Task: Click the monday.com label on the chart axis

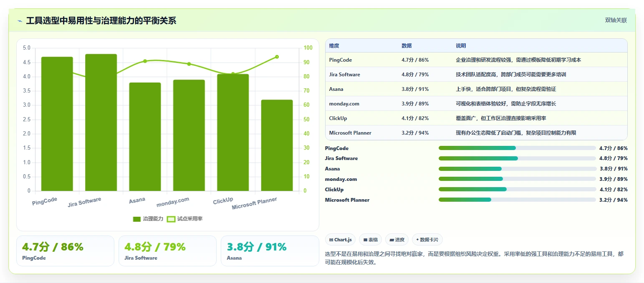Action: pyautogui.click(x=172, y=202)
